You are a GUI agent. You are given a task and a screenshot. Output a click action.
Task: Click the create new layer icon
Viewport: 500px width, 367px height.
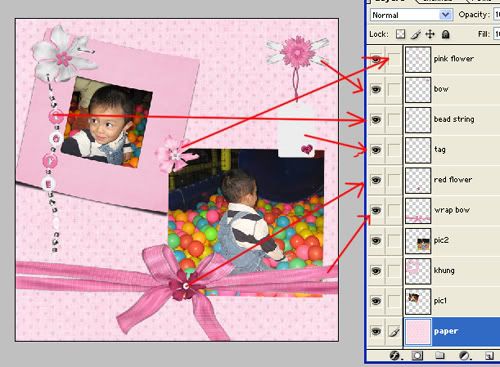pos(489,356)
